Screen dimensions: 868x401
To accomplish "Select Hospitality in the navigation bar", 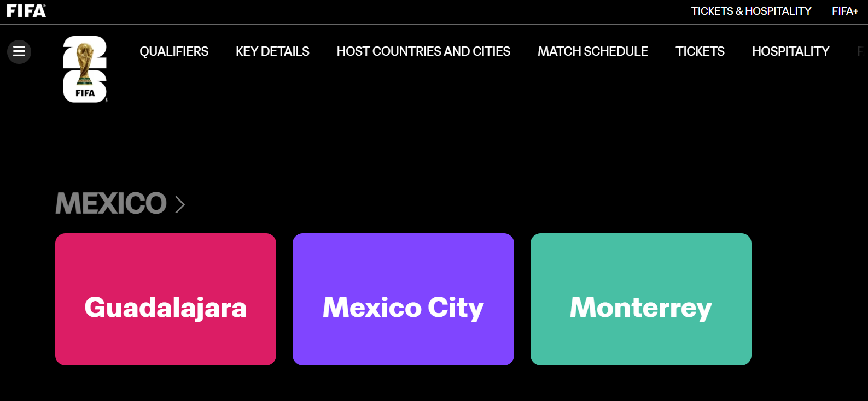I will pyautogui.click(x=790, y=51).
